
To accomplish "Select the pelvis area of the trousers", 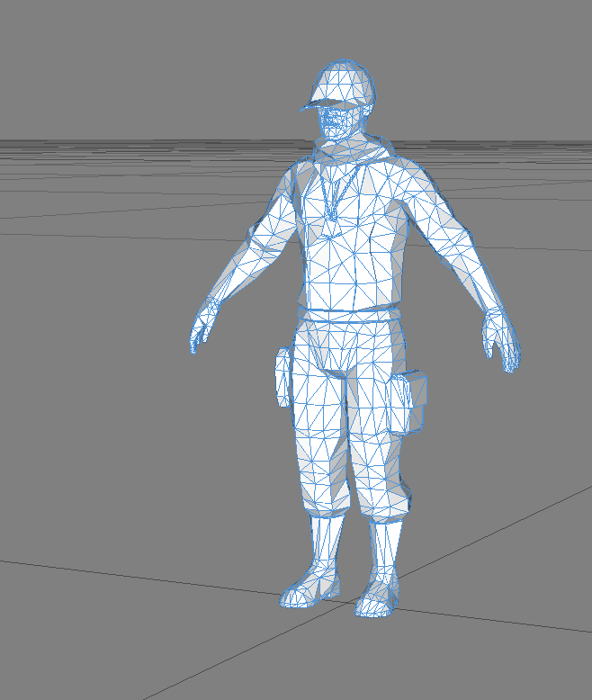I will (x=348, y=355).
